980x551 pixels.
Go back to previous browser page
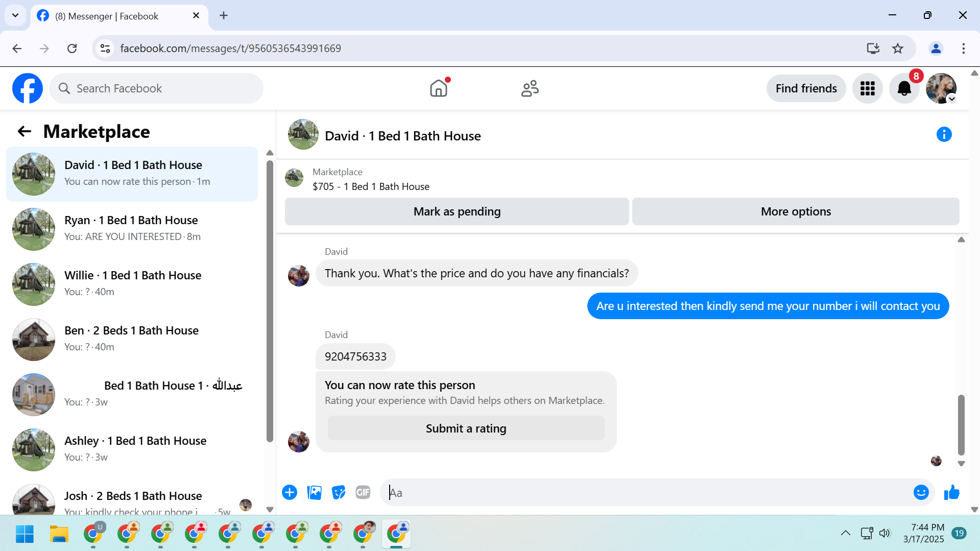point(17,49)
